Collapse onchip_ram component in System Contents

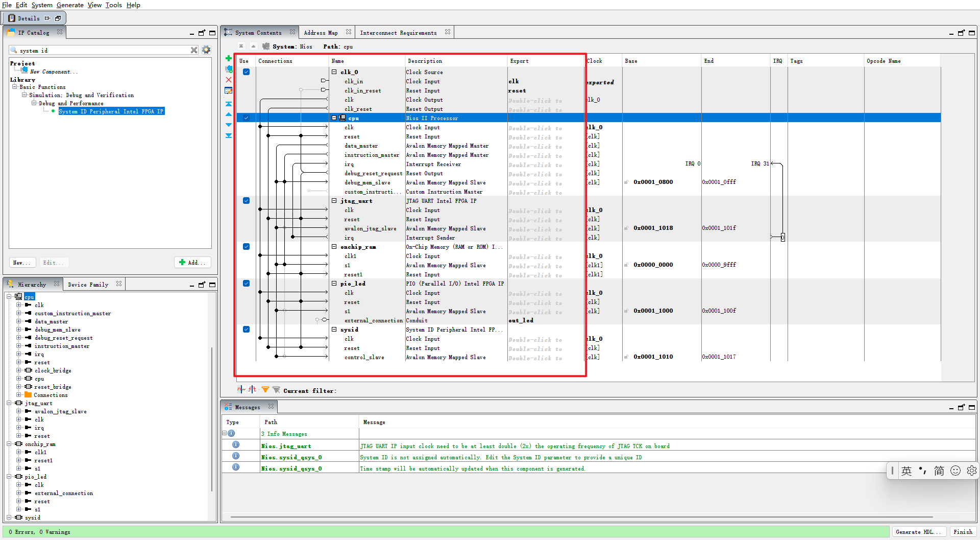tap(334, 247)
